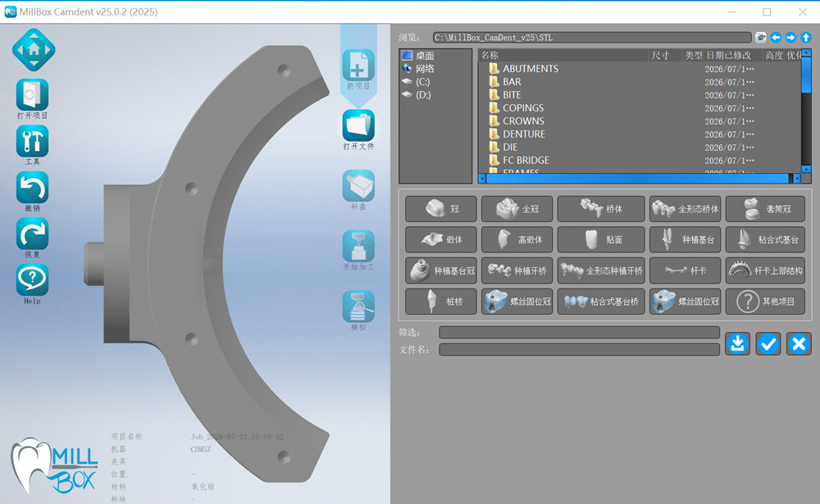
Task: Click the 恢复 redo icon
Action: click(x=33, y=234)
